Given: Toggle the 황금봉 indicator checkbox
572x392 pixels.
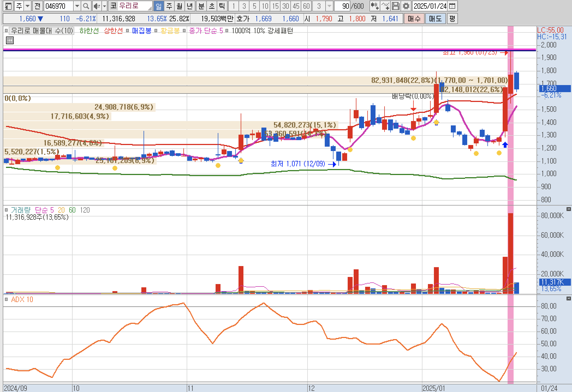Looking at the screenshot, I should click(156, 31).
